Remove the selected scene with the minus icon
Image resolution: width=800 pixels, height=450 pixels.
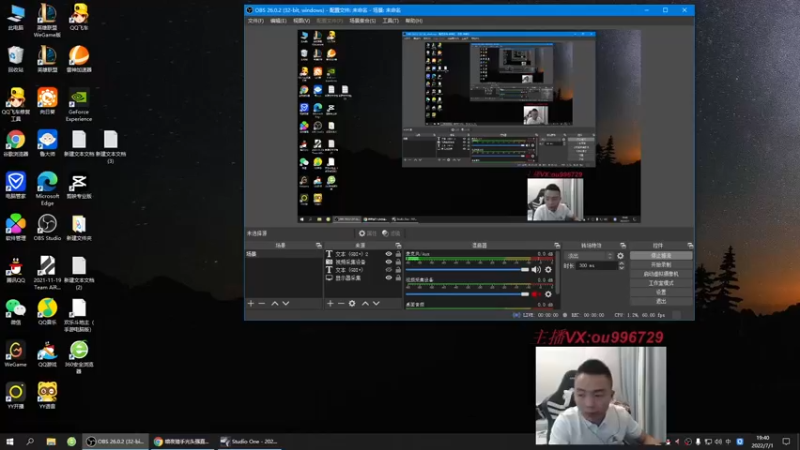pos(262,304)
